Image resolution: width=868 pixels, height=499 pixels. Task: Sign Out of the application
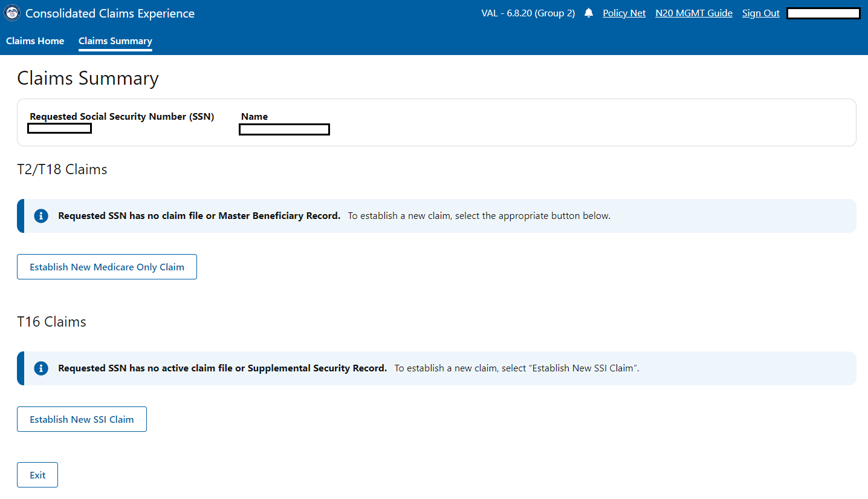click(760, 13)
